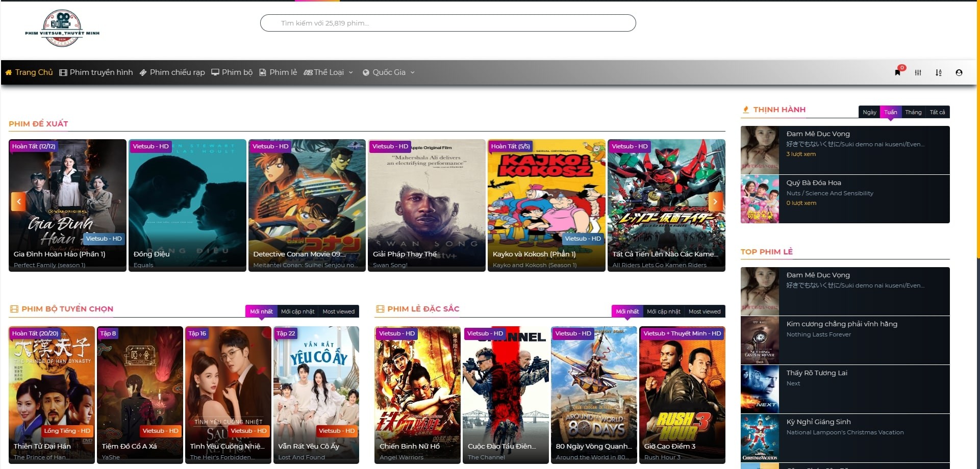Screen dimensions: 980x469
Task: Click the previous arrow on recommended carousel
Action: (x=18, y=201)
